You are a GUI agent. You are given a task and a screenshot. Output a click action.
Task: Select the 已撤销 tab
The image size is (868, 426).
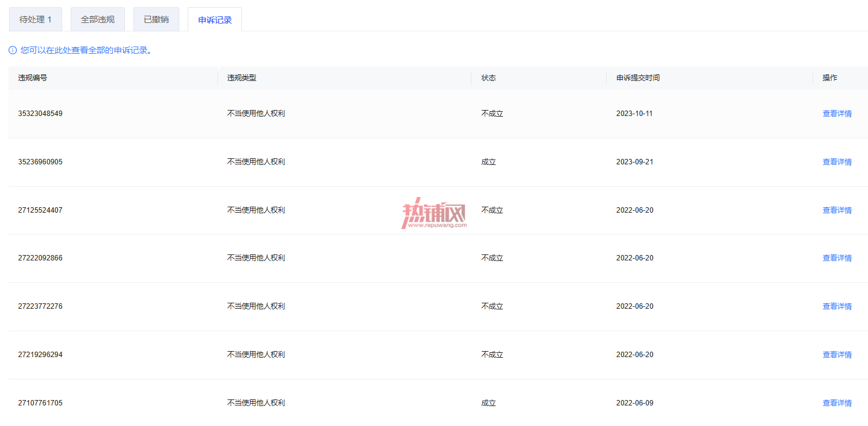(x=156, y=19)
